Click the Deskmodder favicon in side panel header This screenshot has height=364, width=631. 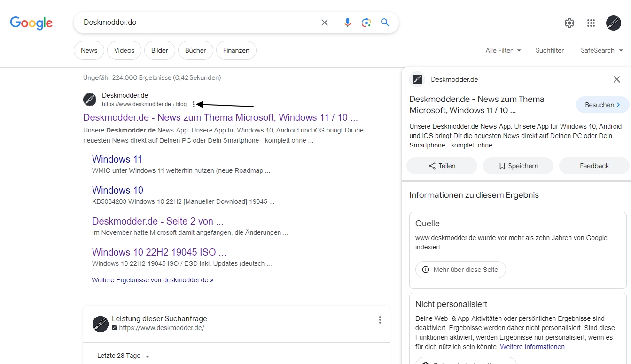click(417, 79)
